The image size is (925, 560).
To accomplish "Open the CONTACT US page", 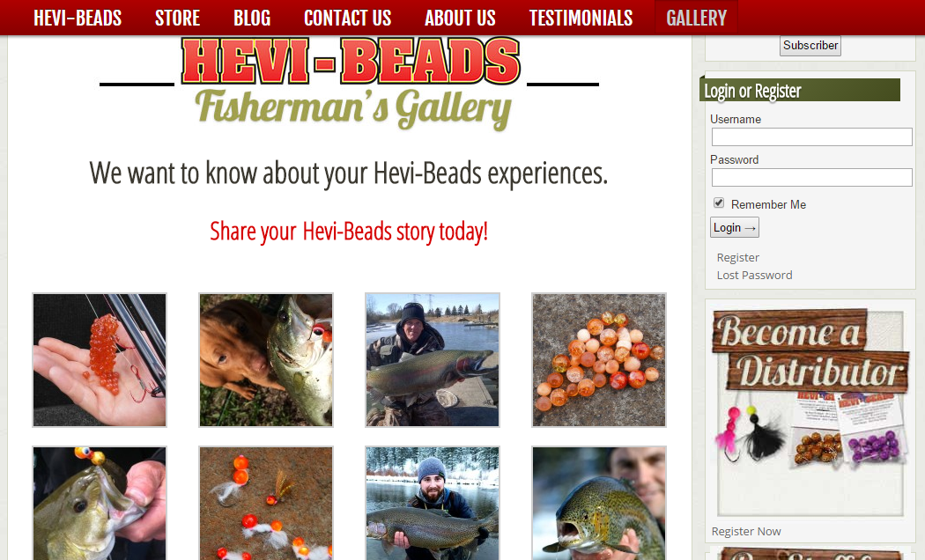I will click(x=347, y=18).
